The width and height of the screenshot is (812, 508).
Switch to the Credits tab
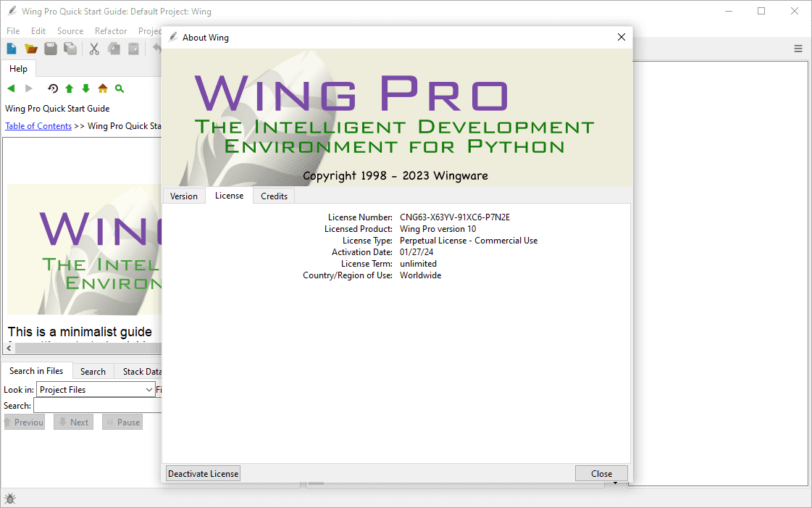coord(274,196)
